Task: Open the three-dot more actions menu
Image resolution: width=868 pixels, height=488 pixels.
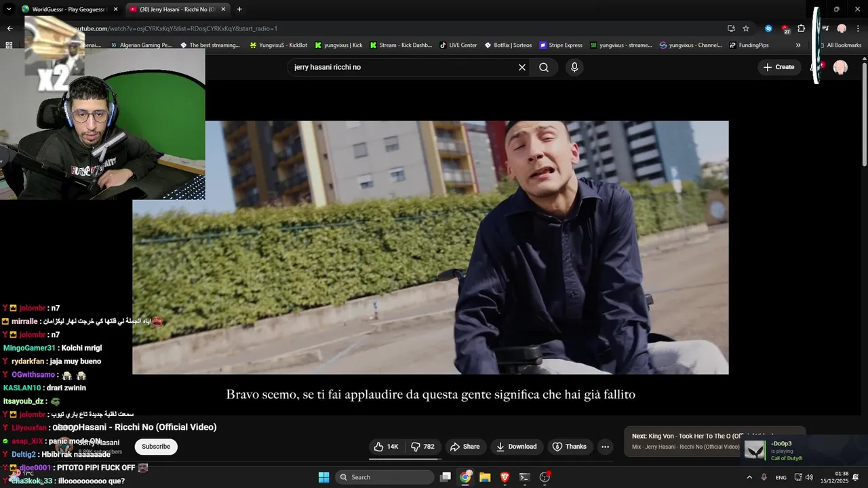Action: click(x=606, y=447)
